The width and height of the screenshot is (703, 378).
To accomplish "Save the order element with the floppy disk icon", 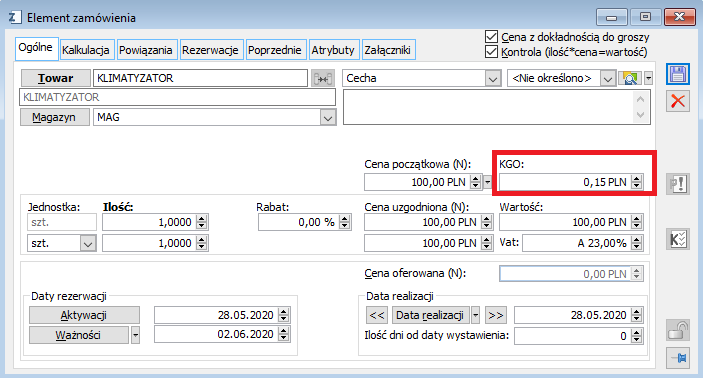I will pyautogui.click(x=677, y=74).
